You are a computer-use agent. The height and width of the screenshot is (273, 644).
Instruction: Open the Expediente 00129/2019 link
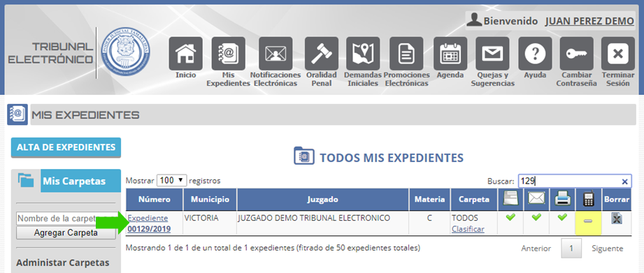point(149,223)
